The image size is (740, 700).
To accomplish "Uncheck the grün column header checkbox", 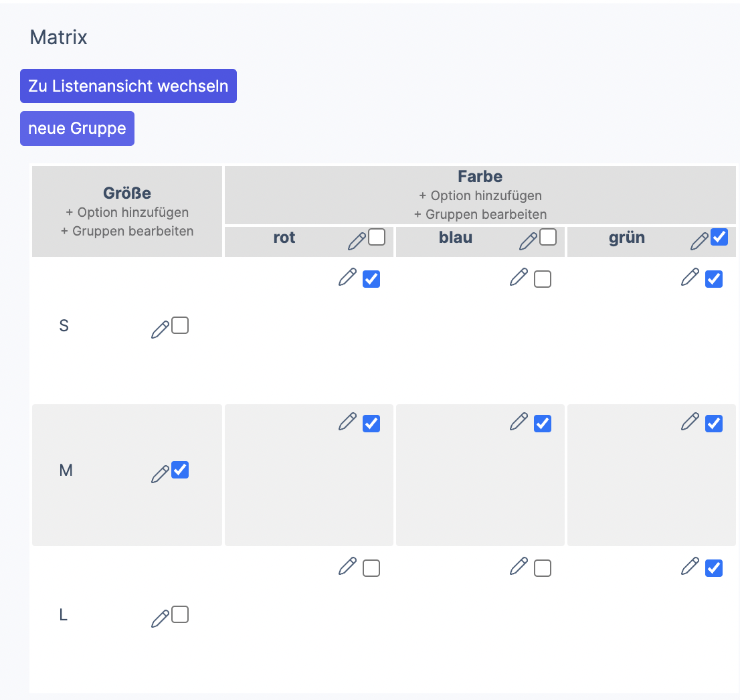I will [719, 237].
